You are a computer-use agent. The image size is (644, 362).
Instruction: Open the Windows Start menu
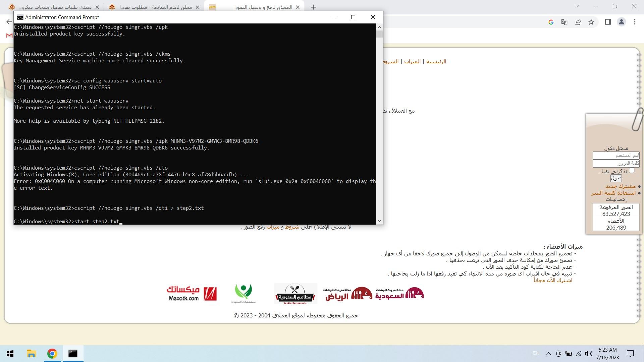click(10, 354)
